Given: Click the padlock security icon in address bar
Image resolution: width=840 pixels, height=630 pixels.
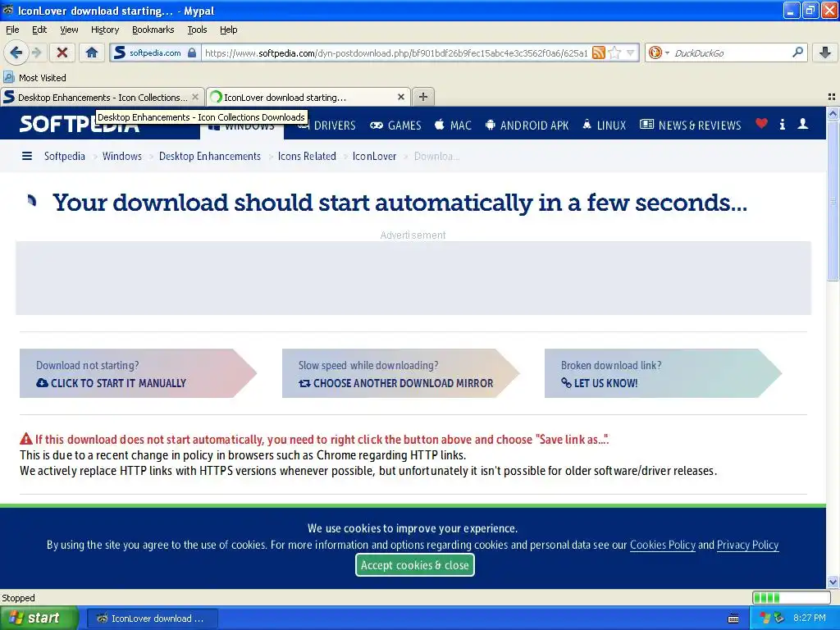Looking at the screenshot, I should (x=192, y=52).
